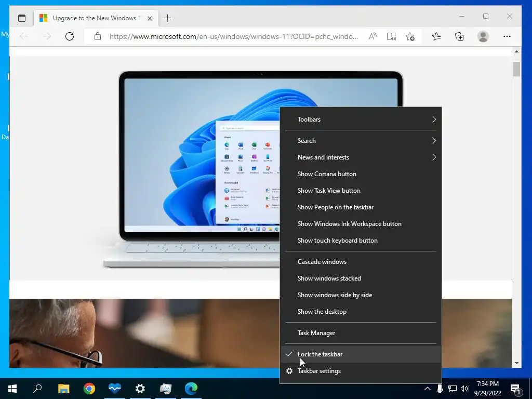Click the taskbar clock showing 7:34 PM
Screen dimensions: 532x399
point(487,389)
